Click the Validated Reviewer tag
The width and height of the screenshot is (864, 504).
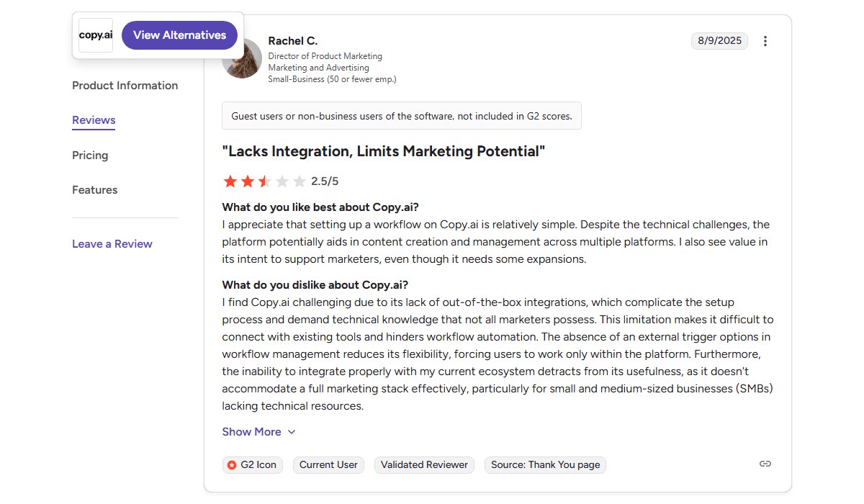[x=424, y=465]
